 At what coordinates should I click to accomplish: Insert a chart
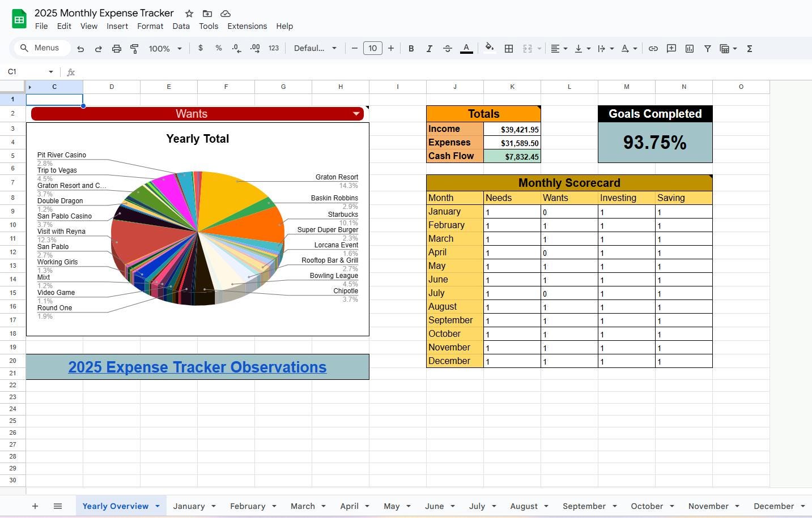point(690,49)
